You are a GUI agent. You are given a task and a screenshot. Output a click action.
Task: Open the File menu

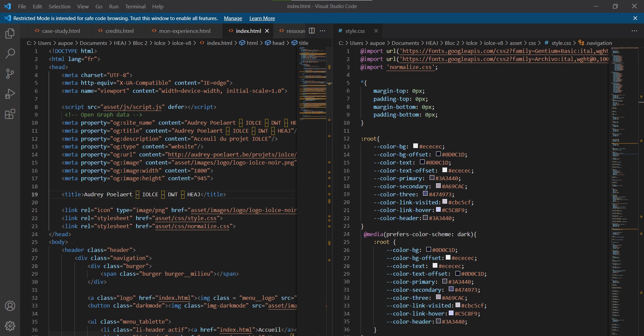[x=22, y=6]
